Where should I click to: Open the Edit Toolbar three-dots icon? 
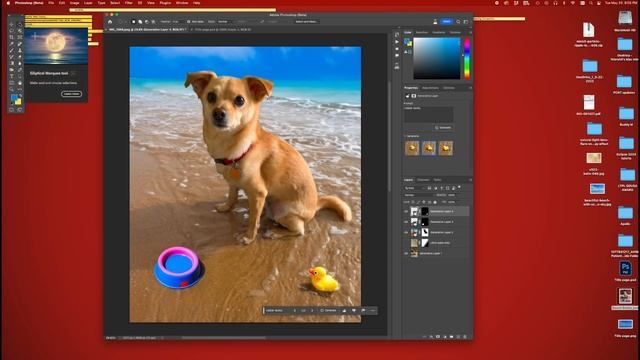tap(20, 89)
